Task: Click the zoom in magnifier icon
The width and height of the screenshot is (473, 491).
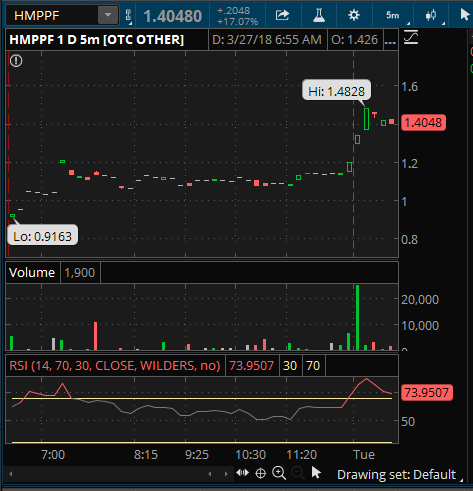Action: click(279, 473)
